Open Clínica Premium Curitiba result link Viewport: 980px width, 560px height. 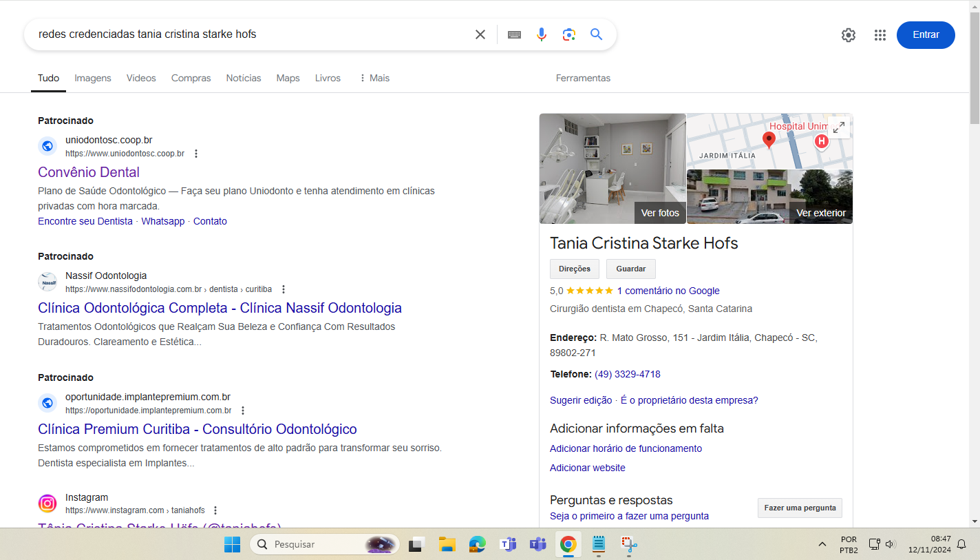tap(198, 429)
